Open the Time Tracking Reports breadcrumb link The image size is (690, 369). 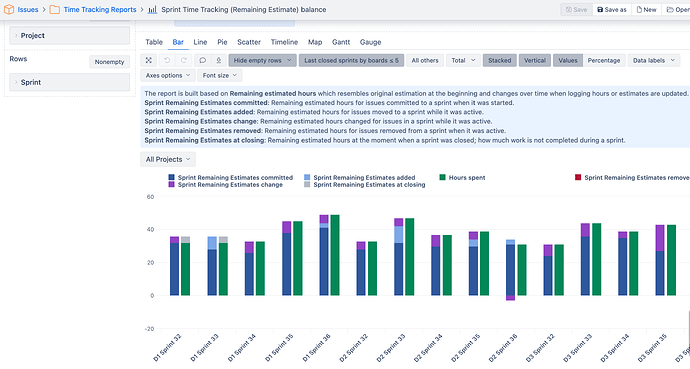[100, 9]
